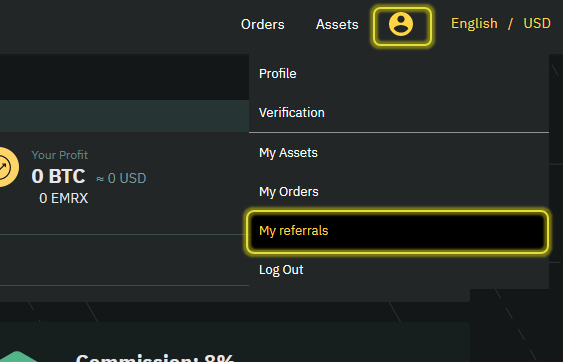Open the highlighted My referrals item
Screen dimensions: 563x362
(x=398, y=231)
